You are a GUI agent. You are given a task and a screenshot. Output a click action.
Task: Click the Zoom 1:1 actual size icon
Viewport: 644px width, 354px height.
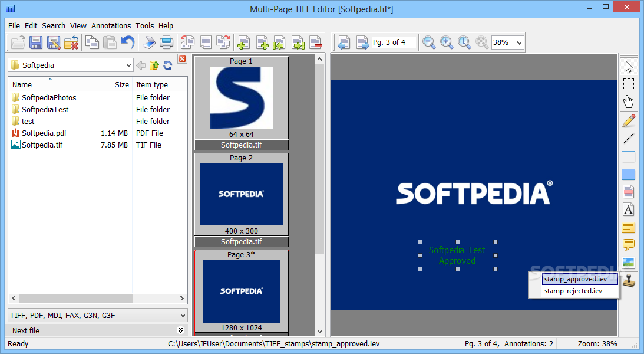(x=464, y=42)
